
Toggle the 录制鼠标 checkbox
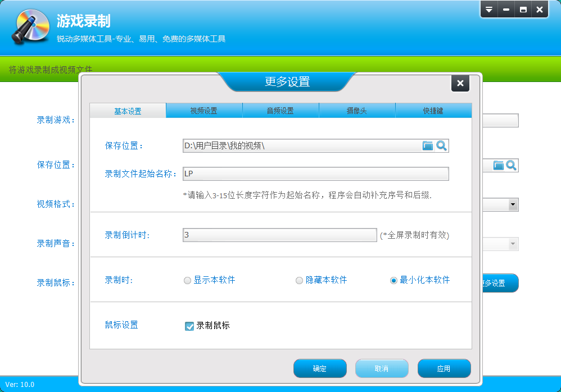[x=189, y=326]
